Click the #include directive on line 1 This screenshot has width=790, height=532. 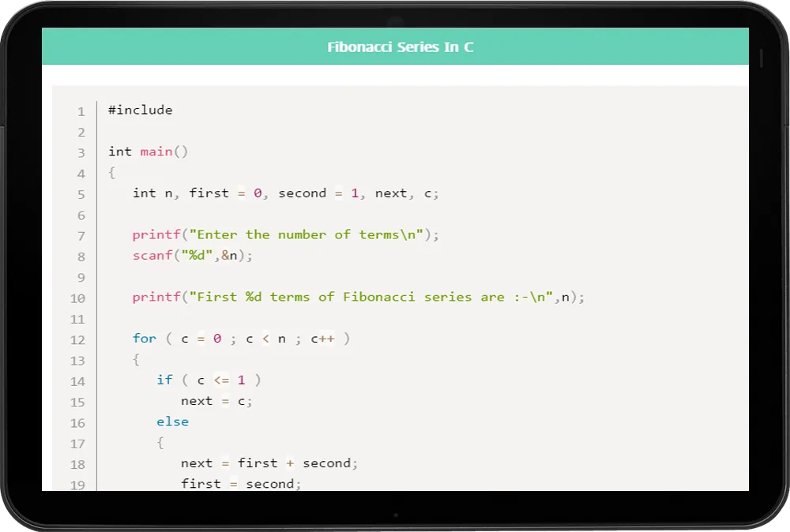140,111
